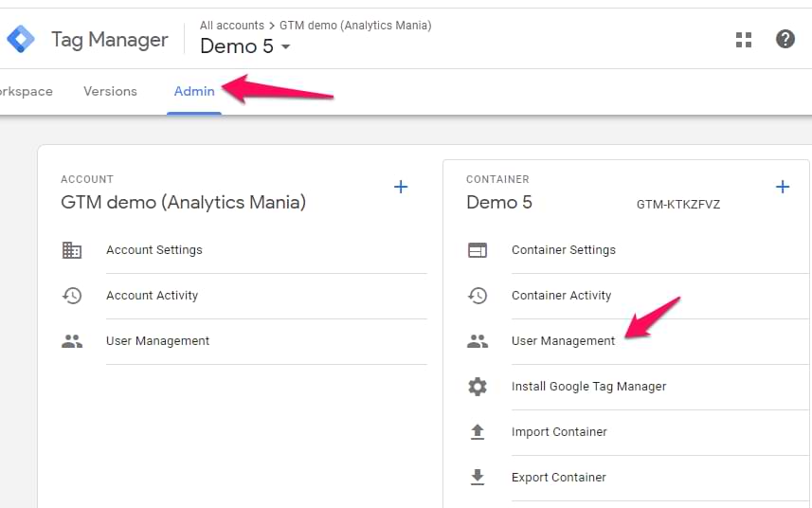Viewport: 812px width, 508px height.
Task: Open the help question mark icon
Action: [x=785, y=40]
